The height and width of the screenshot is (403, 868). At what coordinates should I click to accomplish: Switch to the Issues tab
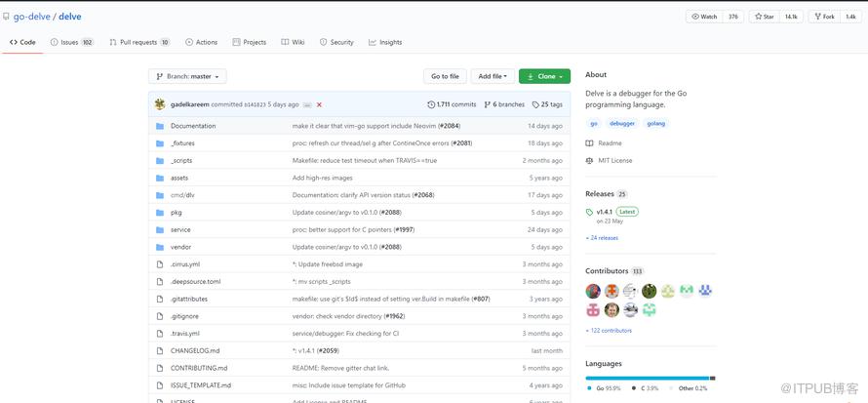pyautogui.click(x=72, y=42)
